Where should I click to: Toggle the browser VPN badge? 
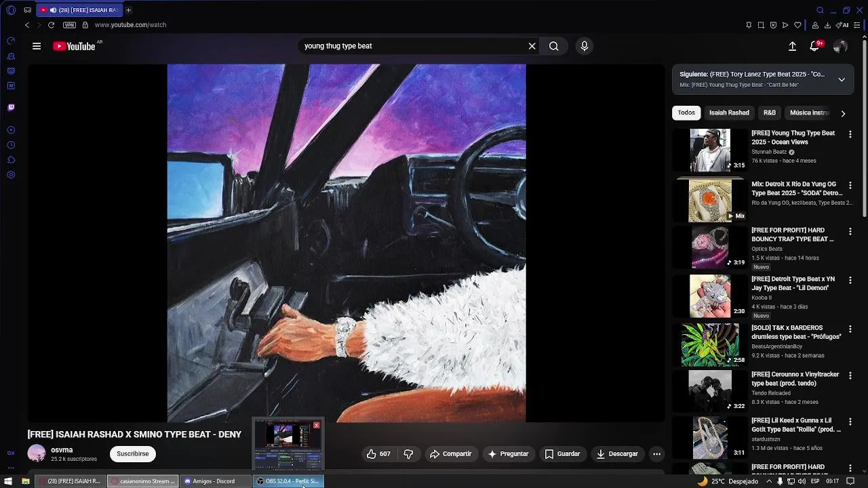coord(69,25)
